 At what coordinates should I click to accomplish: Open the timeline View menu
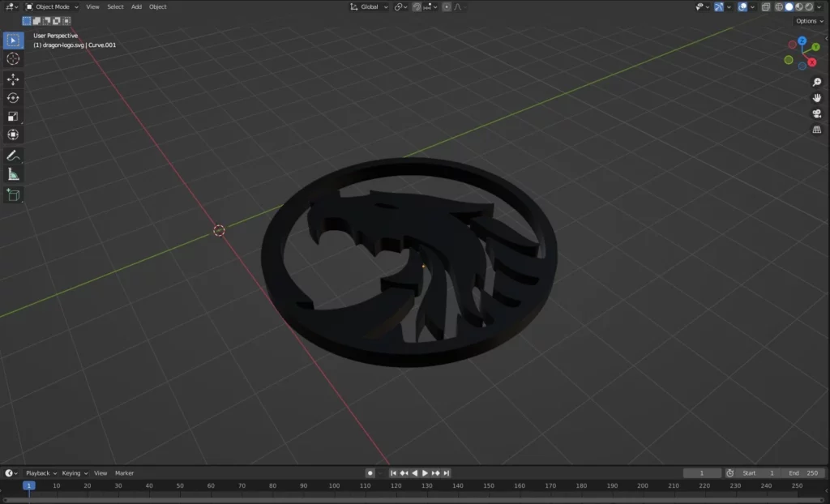[101, 473]
